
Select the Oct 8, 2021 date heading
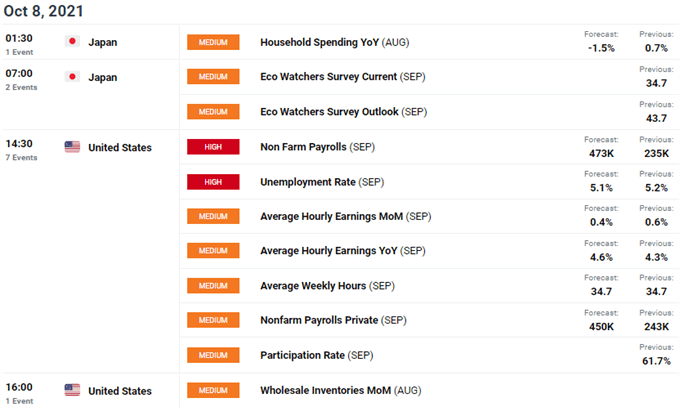[x=43, y=11]
